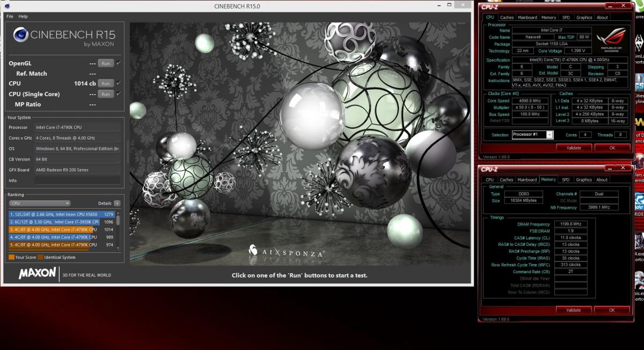Click the Command Rate 2T value

570,272
